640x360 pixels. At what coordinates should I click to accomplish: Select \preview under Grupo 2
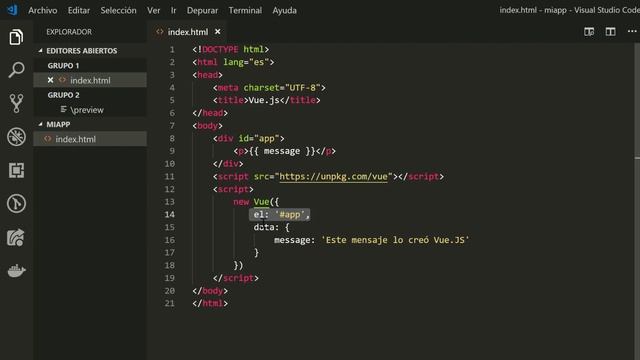[x=90, y=110]
